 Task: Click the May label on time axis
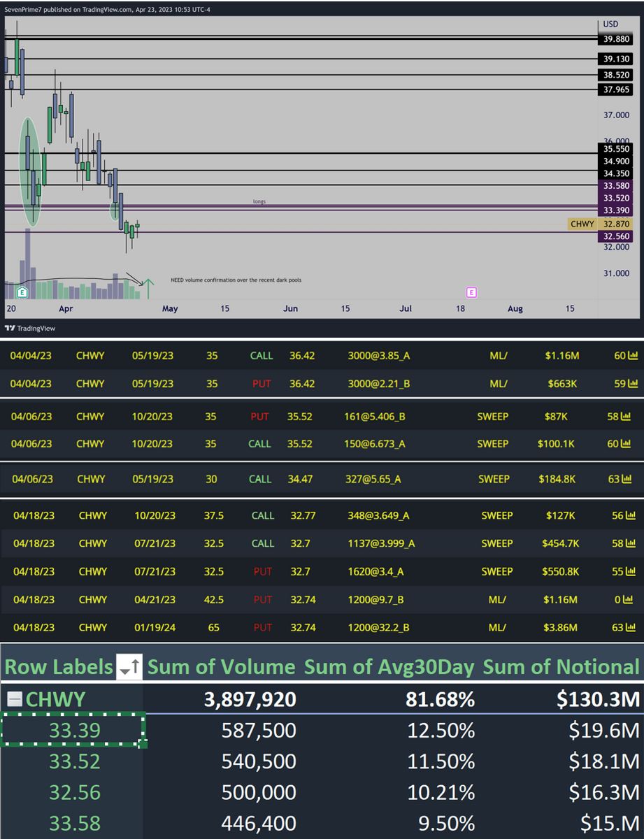[x=170, y=308]
